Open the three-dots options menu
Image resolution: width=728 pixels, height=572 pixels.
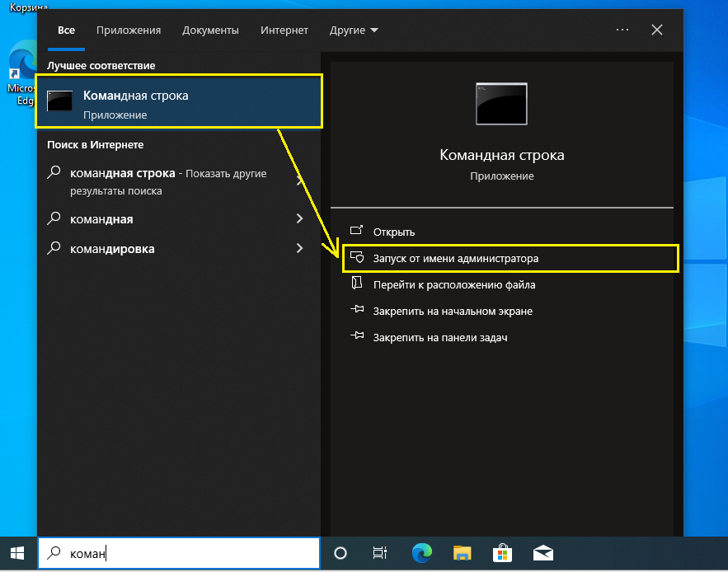click(x=622, y=30)
